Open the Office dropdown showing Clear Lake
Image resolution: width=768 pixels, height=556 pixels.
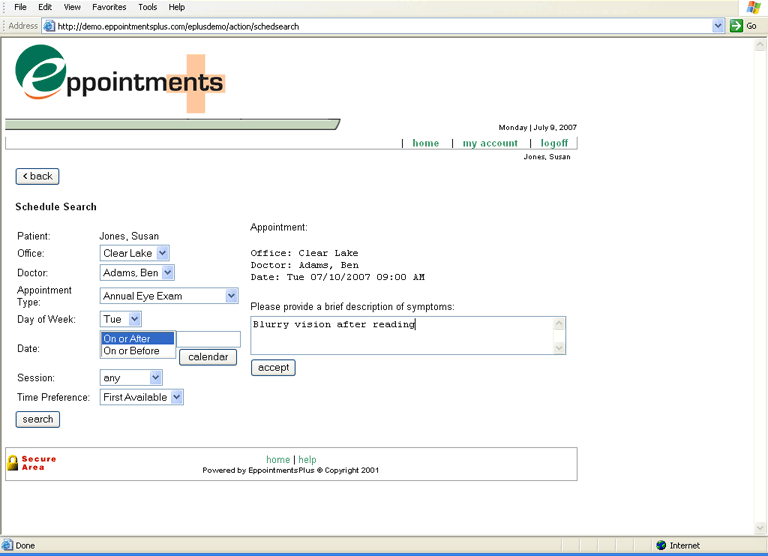point(135,254)
